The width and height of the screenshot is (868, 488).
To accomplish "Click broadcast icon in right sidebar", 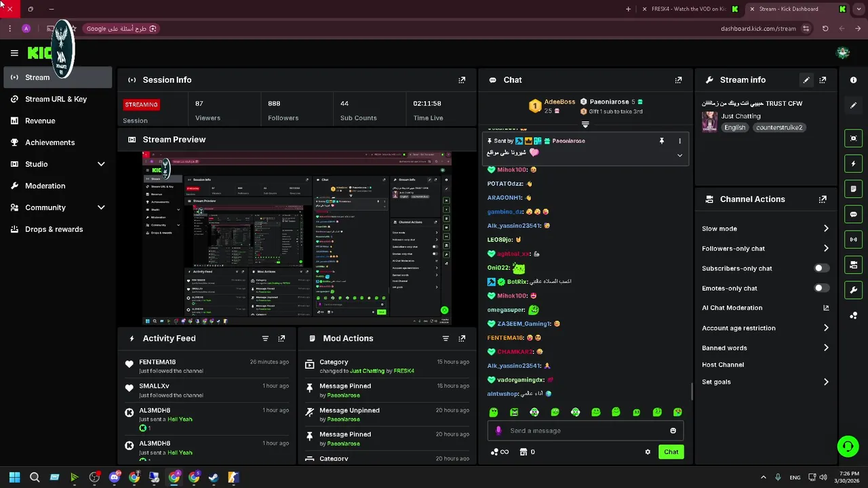I will [x=853, y=239].
